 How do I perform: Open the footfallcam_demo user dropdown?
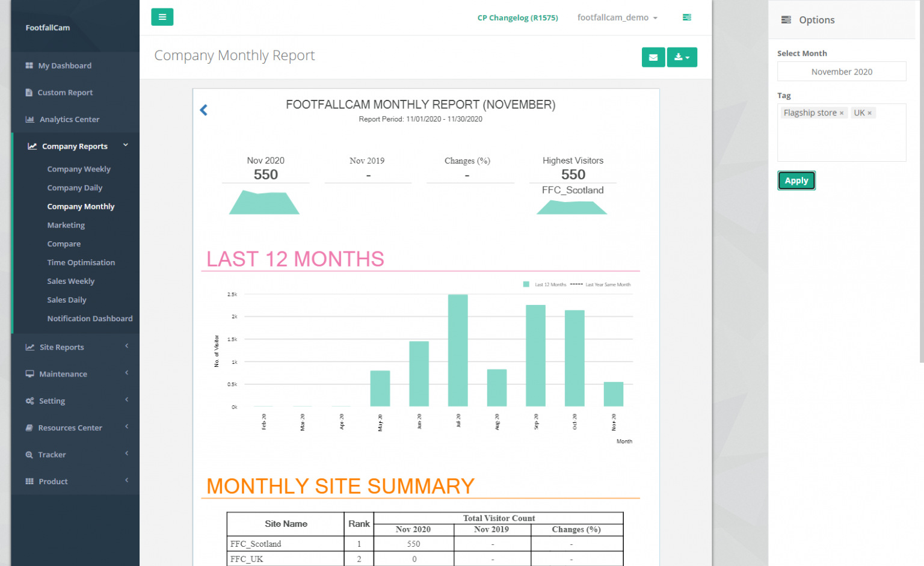[617, 17]
